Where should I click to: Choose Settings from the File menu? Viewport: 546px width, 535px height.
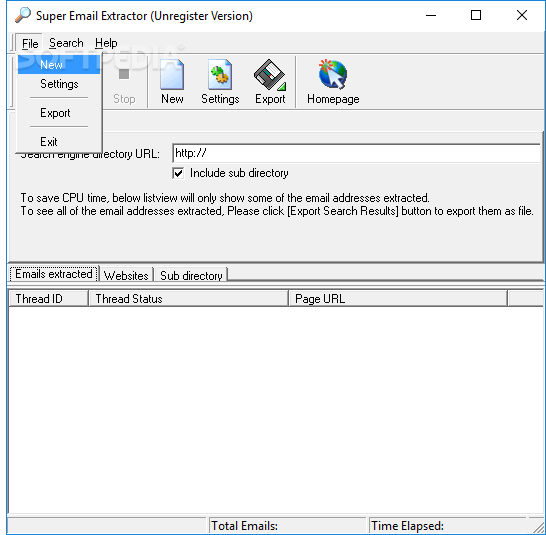click(59, 84)
